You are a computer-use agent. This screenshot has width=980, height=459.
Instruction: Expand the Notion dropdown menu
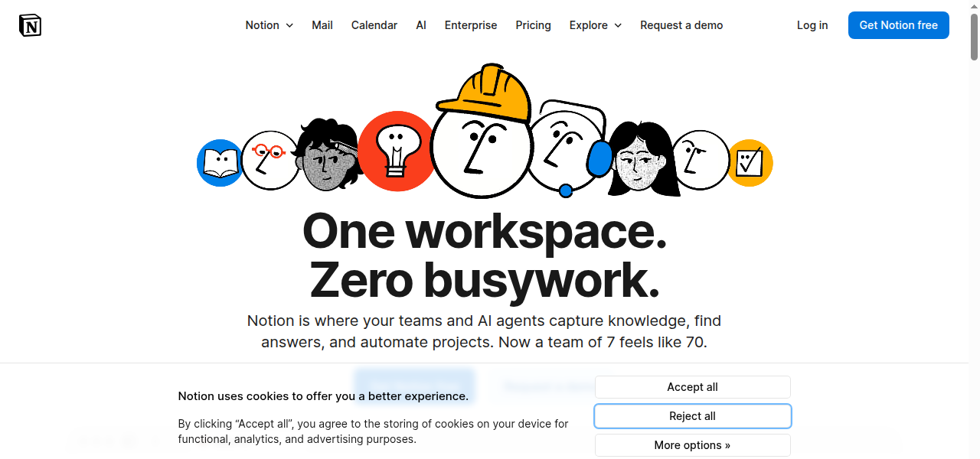269,25
